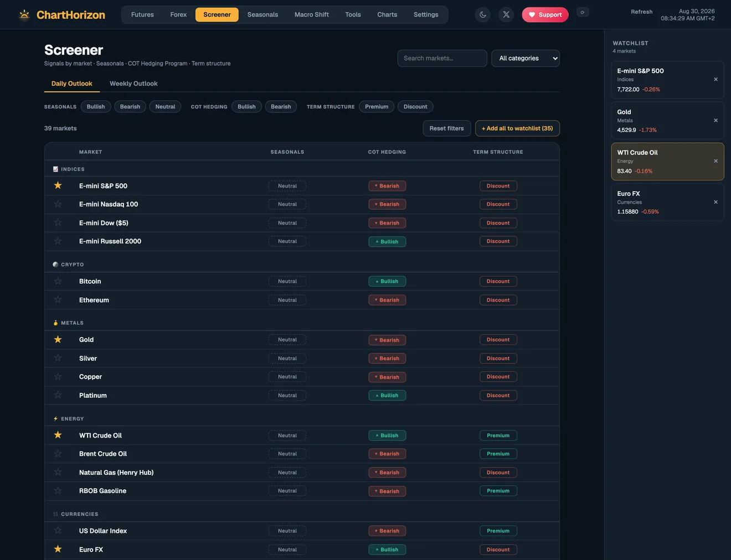Click the Crypto group header
The height and width of the screenshot is (560, 731).
coord(302,265)
